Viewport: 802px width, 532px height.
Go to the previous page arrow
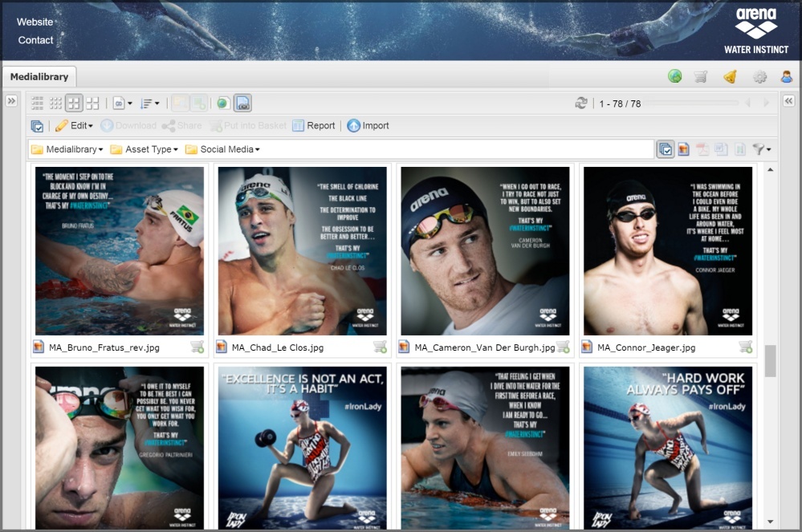click(747, 104)
